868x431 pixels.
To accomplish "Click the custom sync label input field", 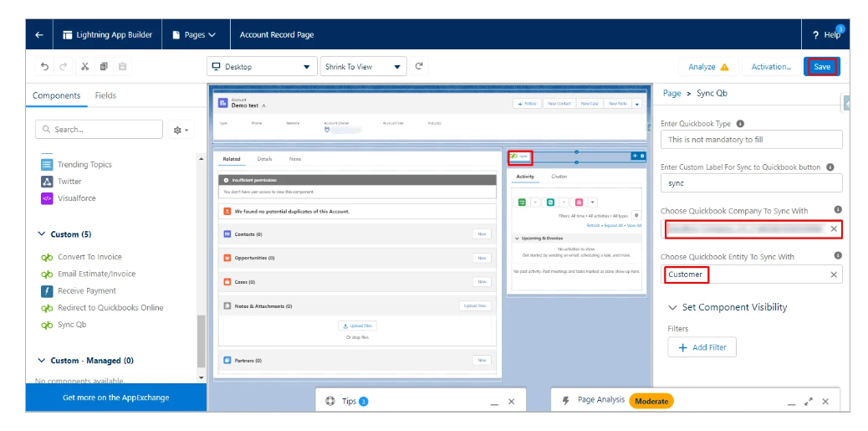I will tap(751, 182).
